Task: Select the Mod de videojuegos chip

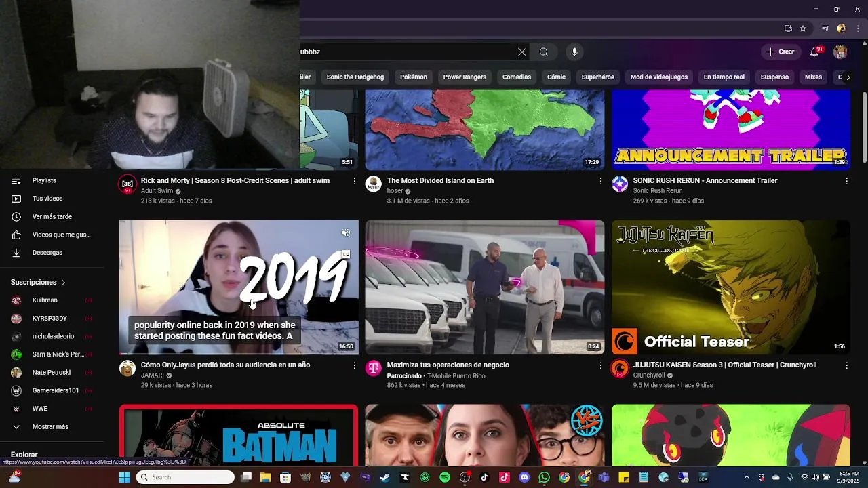Action: click(659, 77)
